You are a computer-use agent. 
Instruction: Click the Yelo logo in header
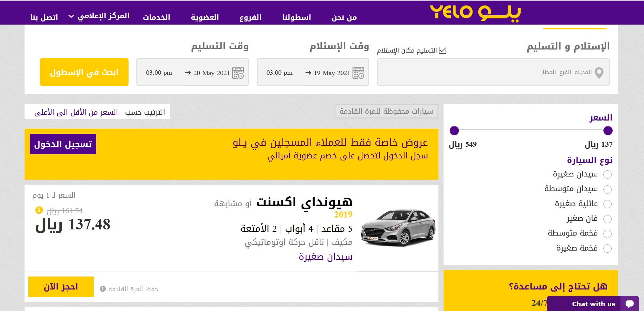[475, 13]
